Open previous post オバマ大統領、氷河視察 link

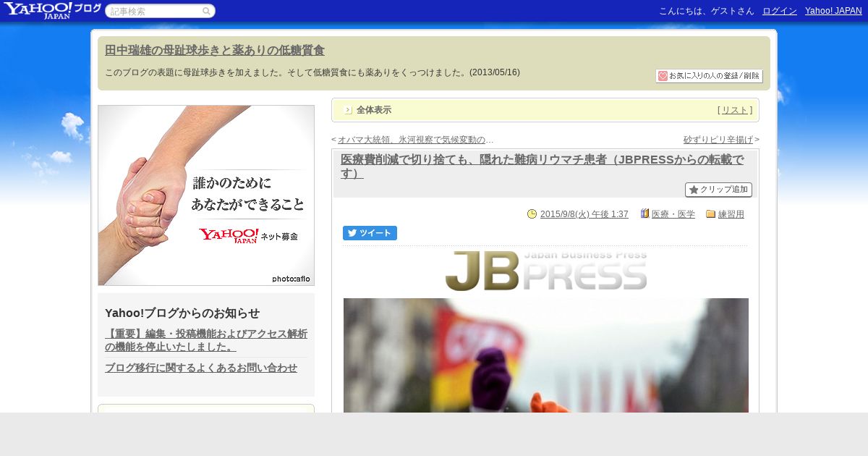(415, 140)
